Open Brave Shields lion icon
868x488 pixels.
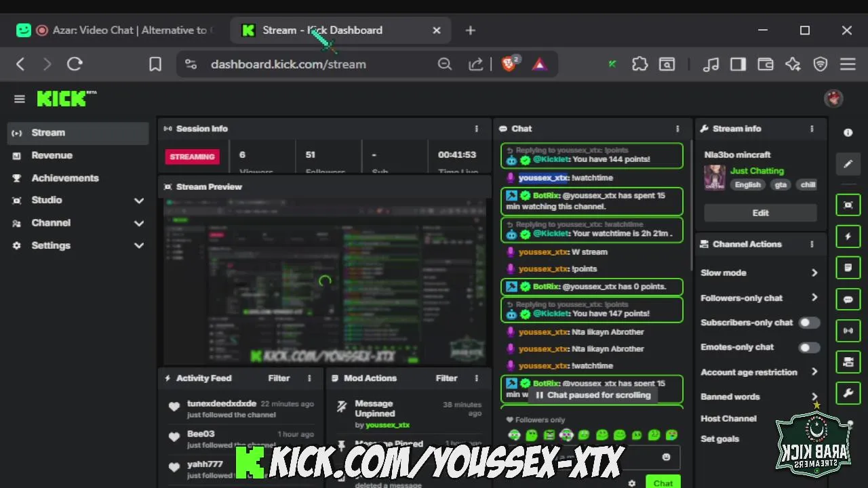(x=509, y=64)
